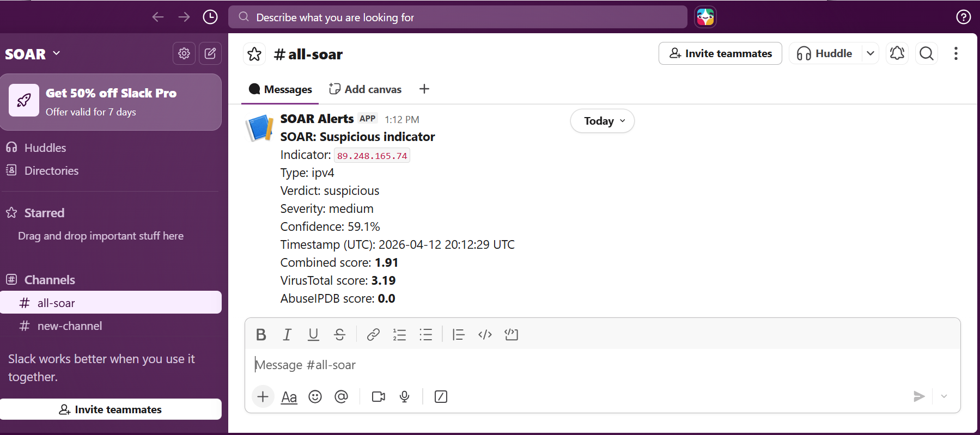Open the #all-soar channel title details
The image size is (980, 435).
(x=308, y=54)
